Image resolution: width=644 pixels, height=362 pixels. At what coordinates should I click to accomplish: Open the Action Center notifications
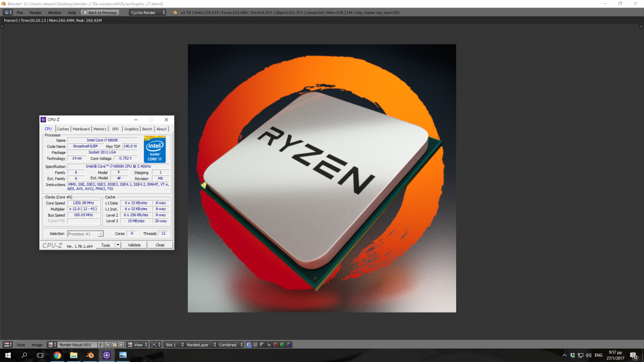pyautogui.click(x=634, y=356)
